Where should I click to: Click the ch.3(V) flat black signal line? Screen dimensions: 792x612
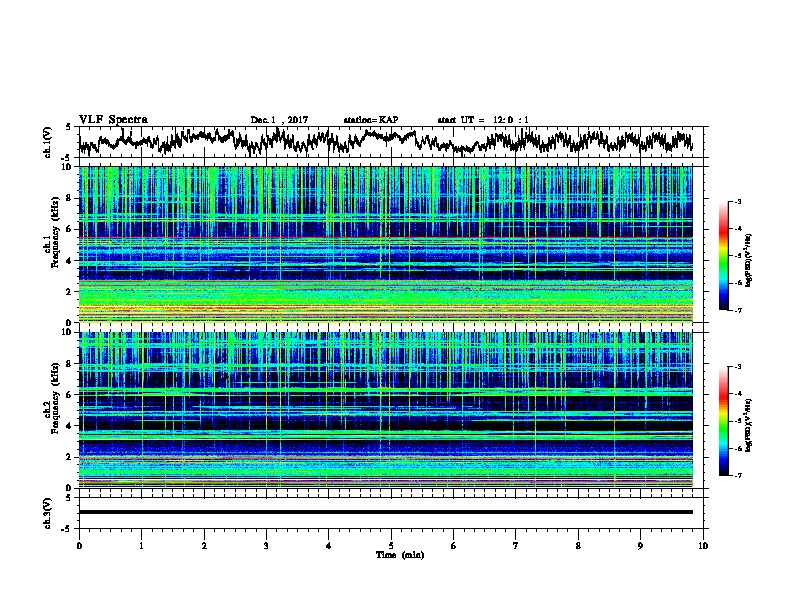pos(386,512)
